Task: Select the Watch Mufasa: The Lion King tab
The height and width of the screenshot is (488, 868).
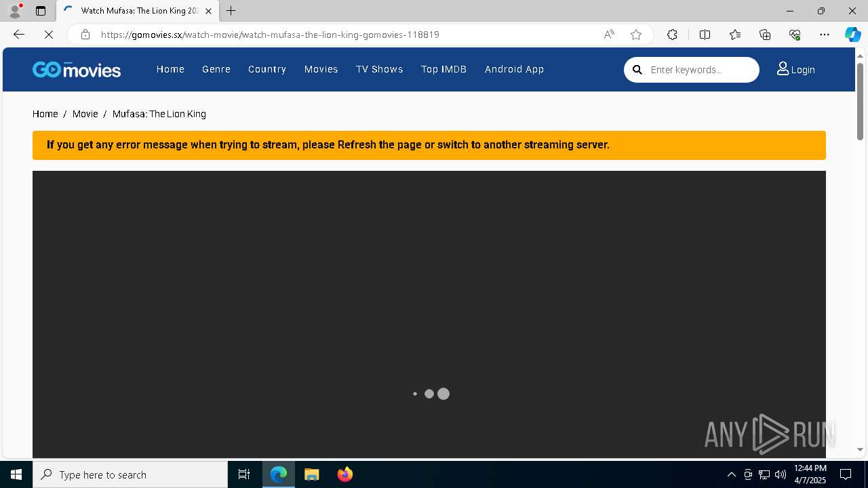Action: [x=139, y=11]
